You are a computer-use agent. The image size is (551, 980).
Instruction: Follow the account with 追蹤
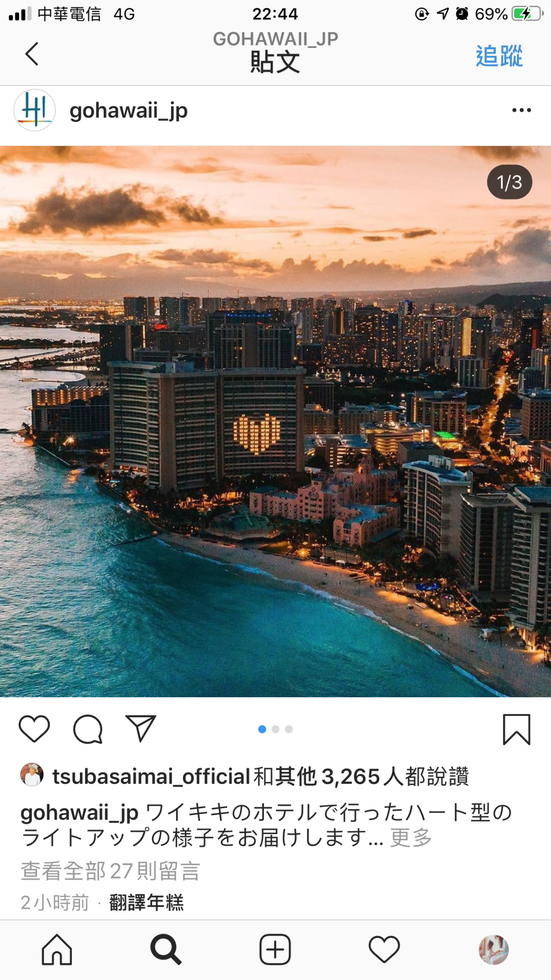(x=499, y=56)
